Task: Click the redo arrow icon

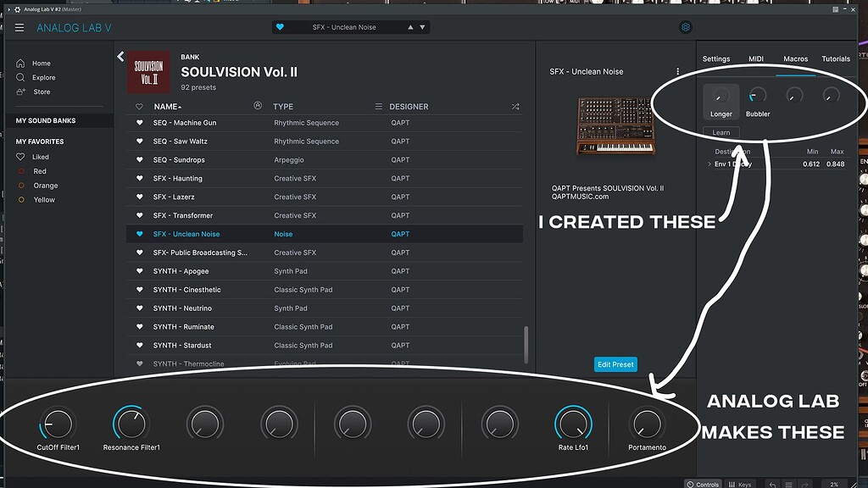Action: tap(805, 485)
